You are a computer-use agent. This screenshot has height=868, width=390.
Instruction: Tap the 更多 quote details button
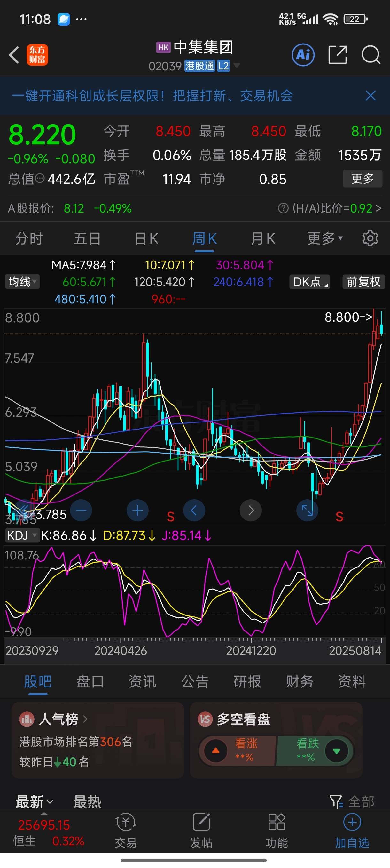[363, 179]
